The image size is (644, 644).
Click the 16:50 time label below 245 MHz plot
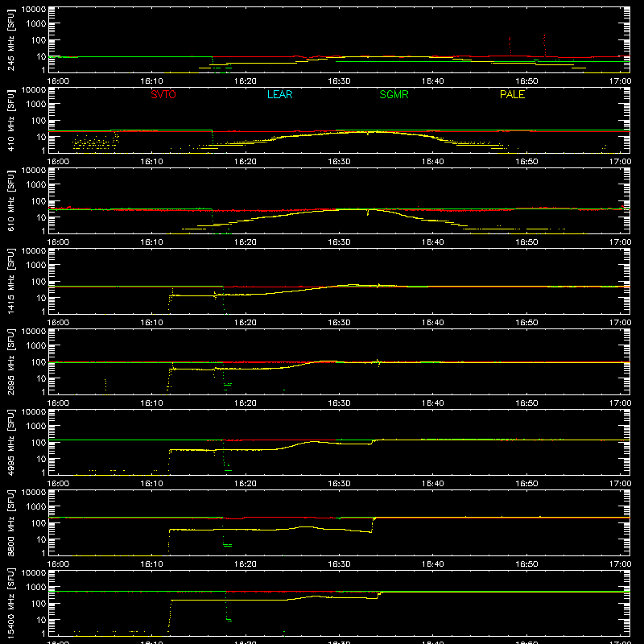pyautogui.click(x=526, y=81)
